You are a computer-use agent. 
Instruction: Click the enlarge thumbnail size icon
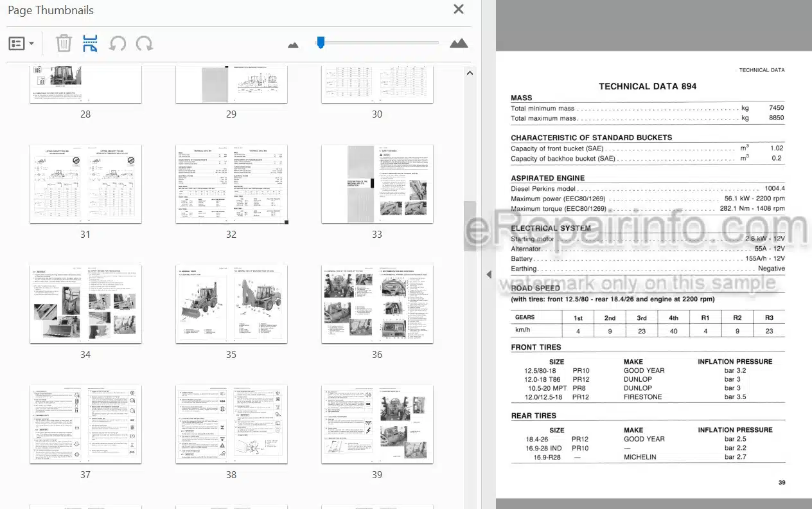(x=459, y=43)
